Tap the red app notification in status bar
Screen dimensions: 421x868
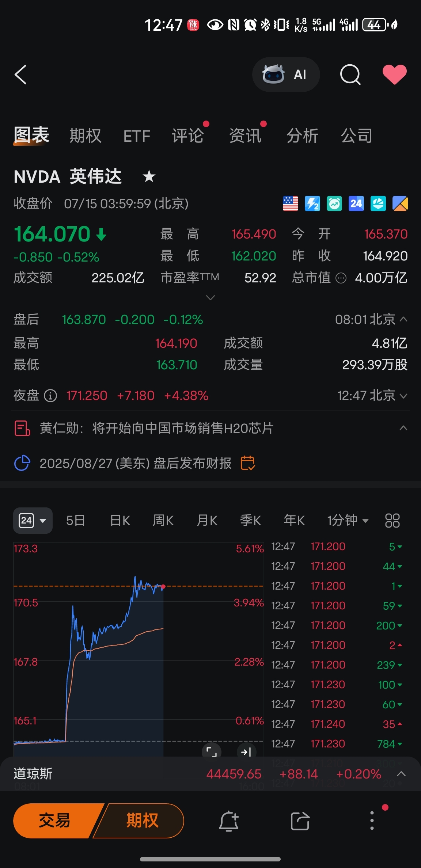point(193,25)
